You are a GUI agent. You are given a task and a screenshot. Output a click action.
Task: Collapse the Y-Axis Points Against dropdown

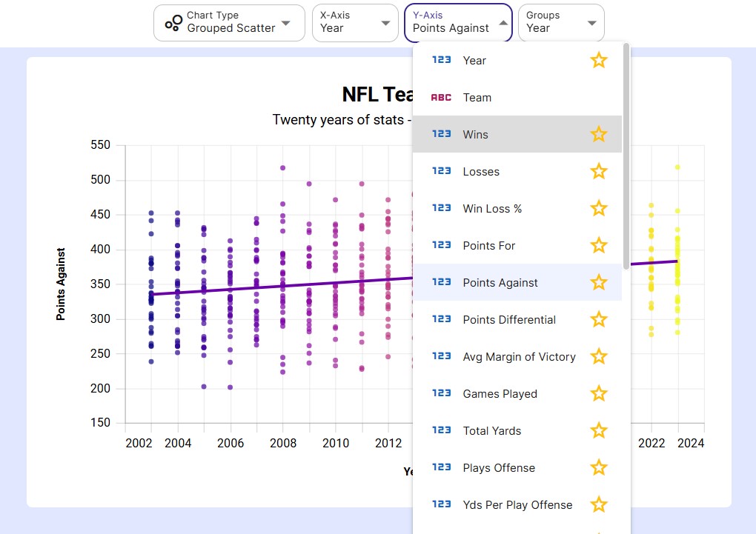tap(458, 23)
